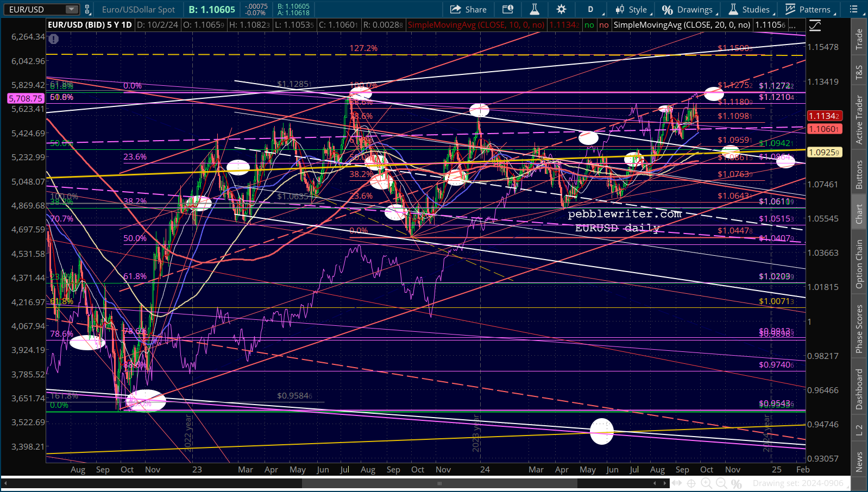Expand the EUR/USD symbol dropdown
Screen dimensions: 868x492
click(72, 9)
